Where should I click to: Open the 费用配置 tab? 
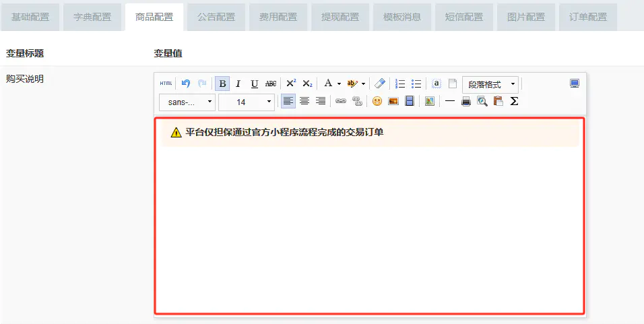[278, 18]
